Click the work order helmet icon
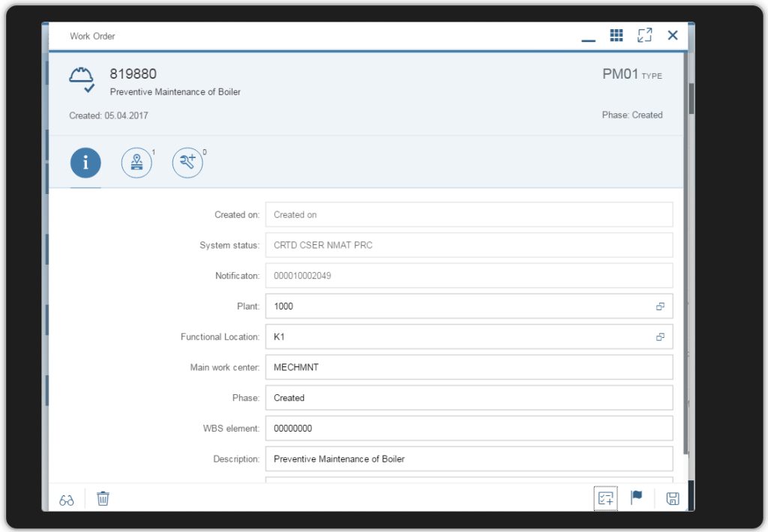The image size is (768, 532). 82,79
